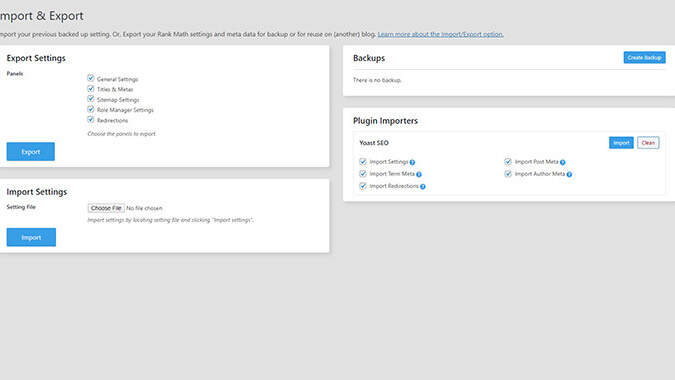Click Import button under Import Settings
The width and height of the screenshot is (675, 380).
(31, 237)
